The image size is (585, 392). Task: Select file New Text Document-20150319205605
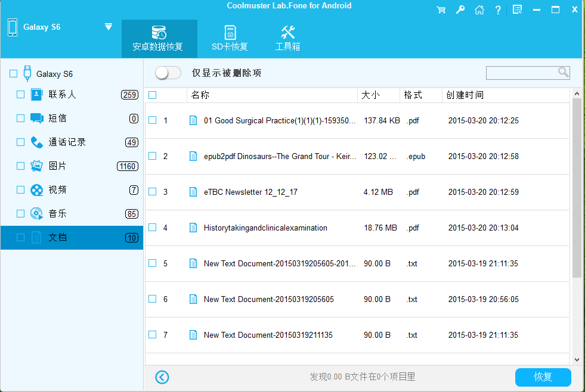268,299
